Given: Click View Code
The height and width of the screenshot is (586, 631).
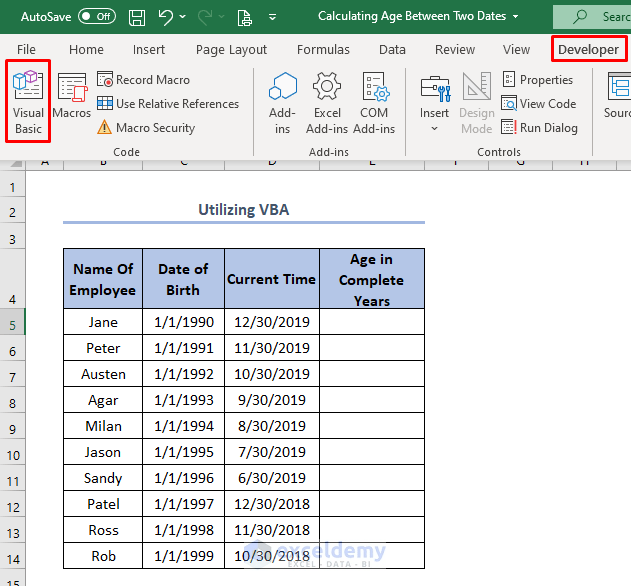Looking at the screenshot, I should click(x=539, y=104).
